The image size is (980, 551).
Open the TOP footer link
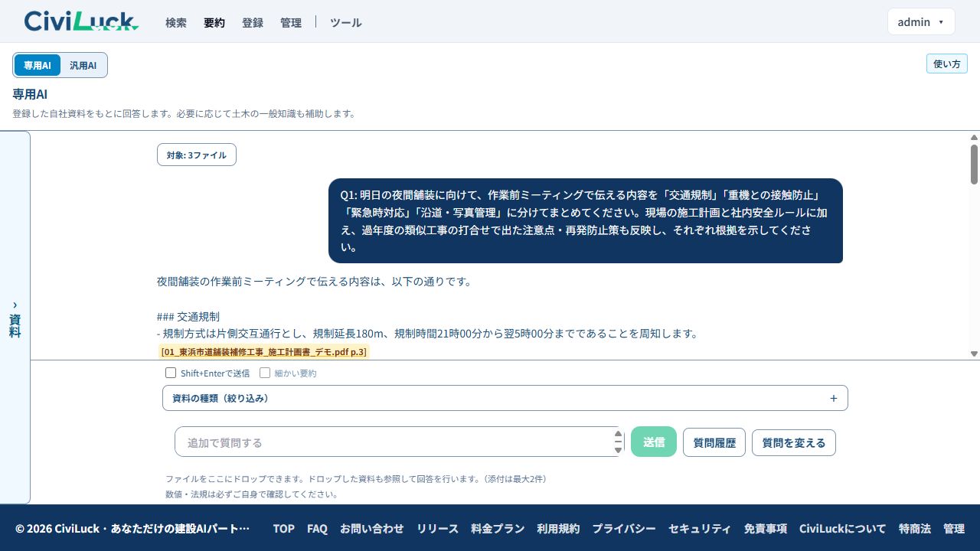click(x=284, y=528)
